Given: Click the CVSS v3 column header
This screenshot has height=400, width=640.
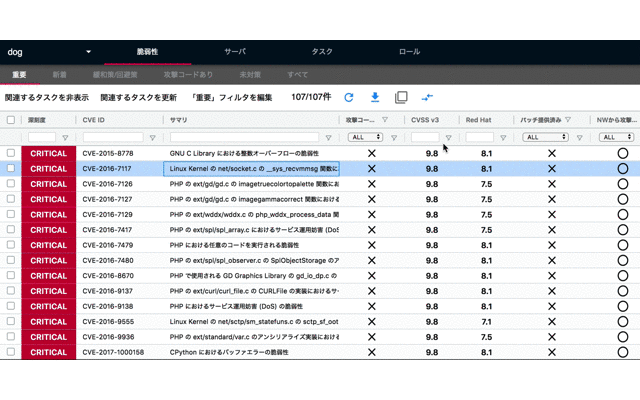Looking at the screenshot, I should click(x=425, y=120).
